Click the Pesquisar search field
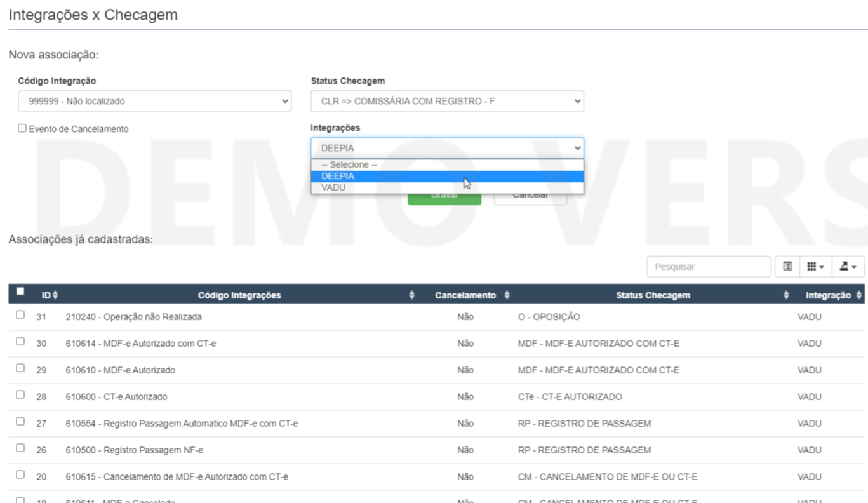The image size is (868, 503). [709, 267]
